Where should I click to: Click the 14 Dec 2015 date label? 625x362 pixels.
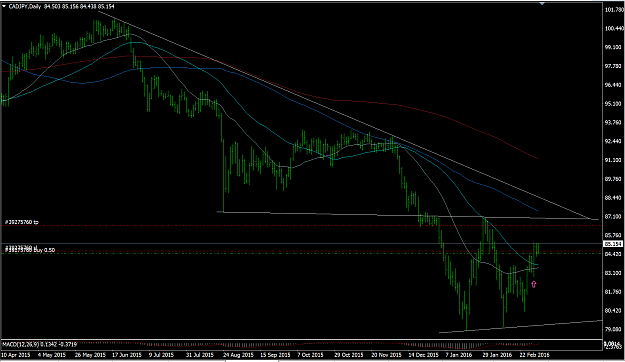point(423,355)
